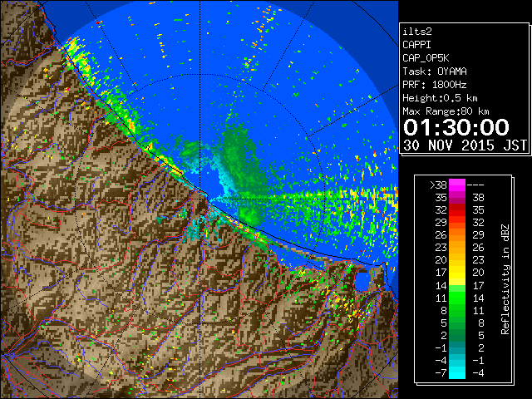
Task: Click the 'ilts2' label in the info box
Action: (x=417, y=32)
